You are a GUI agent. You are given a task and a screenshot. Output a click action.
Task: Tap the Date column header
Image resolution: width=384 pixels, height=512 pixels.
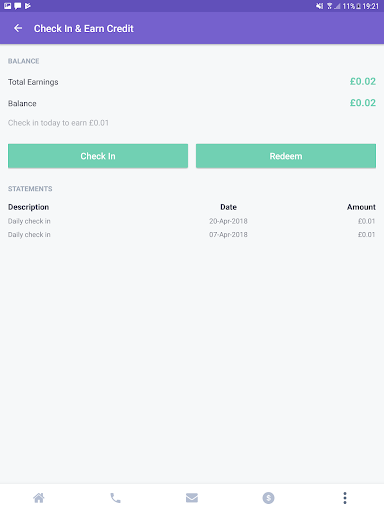(x=228, y=207)
